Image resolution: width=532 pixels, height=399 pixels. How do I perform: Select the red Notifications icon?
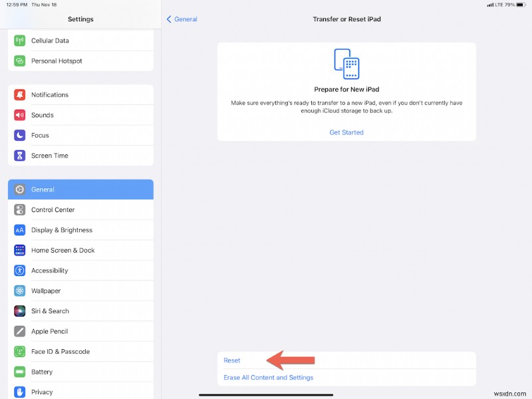[19, 94]
